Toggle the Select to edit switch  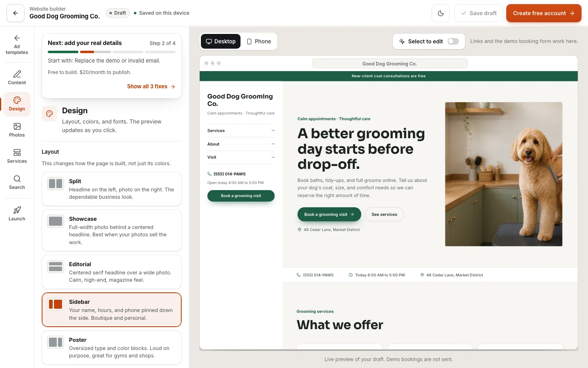coord(453,41)
